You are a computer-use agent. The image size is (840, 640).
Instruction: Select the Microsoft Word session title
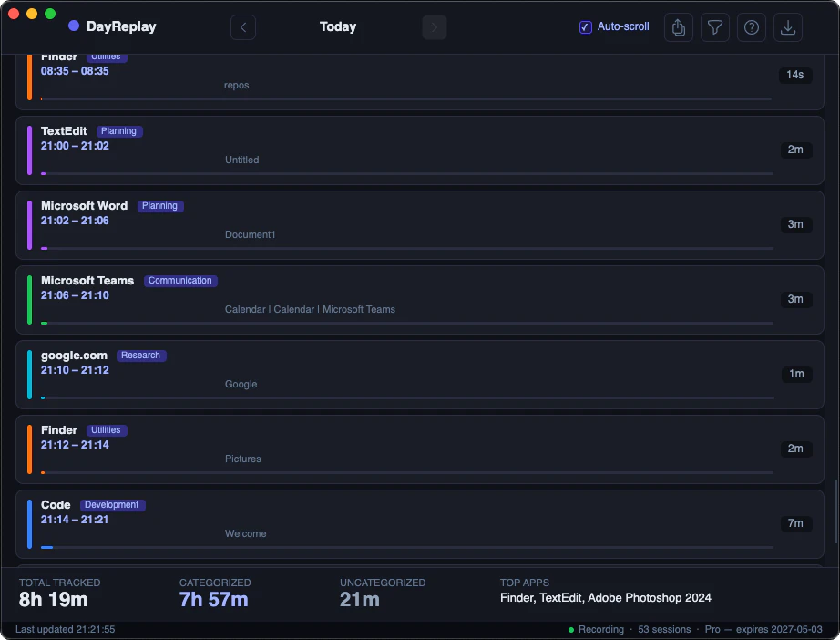[x=84, y=206]
